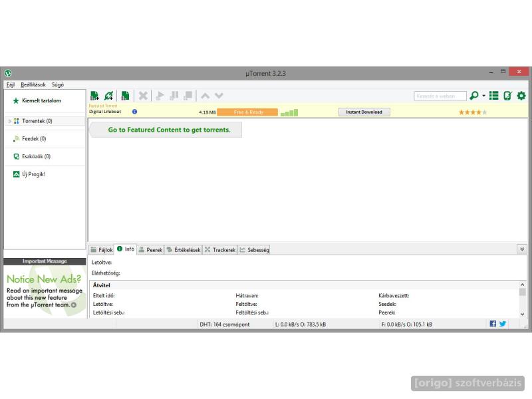Image resolution: width=532 pixels, height=399 pixels.
Task: Switch to the Peerek tab
Action: click(x=150, y=250)
